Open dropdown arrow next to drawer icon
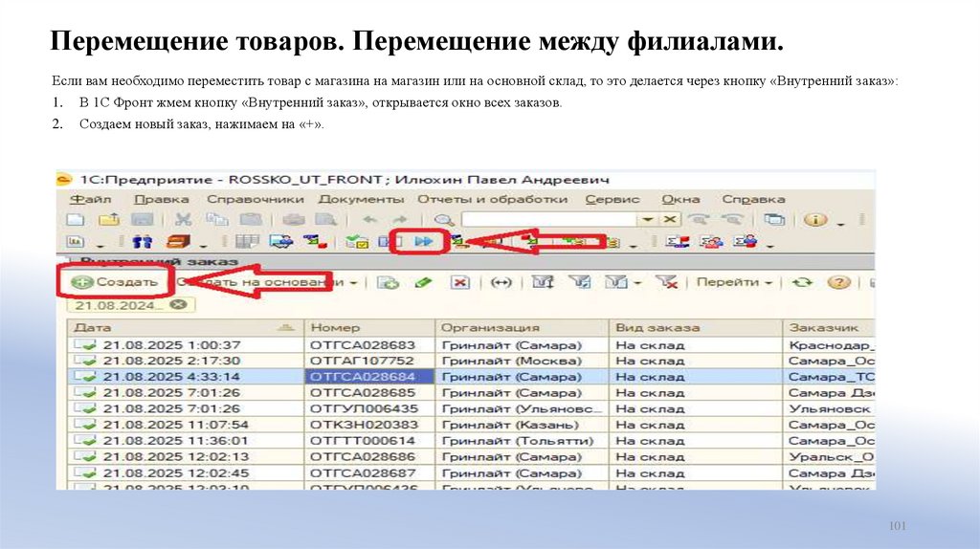980x549 pixels. (x=203, y=246)
